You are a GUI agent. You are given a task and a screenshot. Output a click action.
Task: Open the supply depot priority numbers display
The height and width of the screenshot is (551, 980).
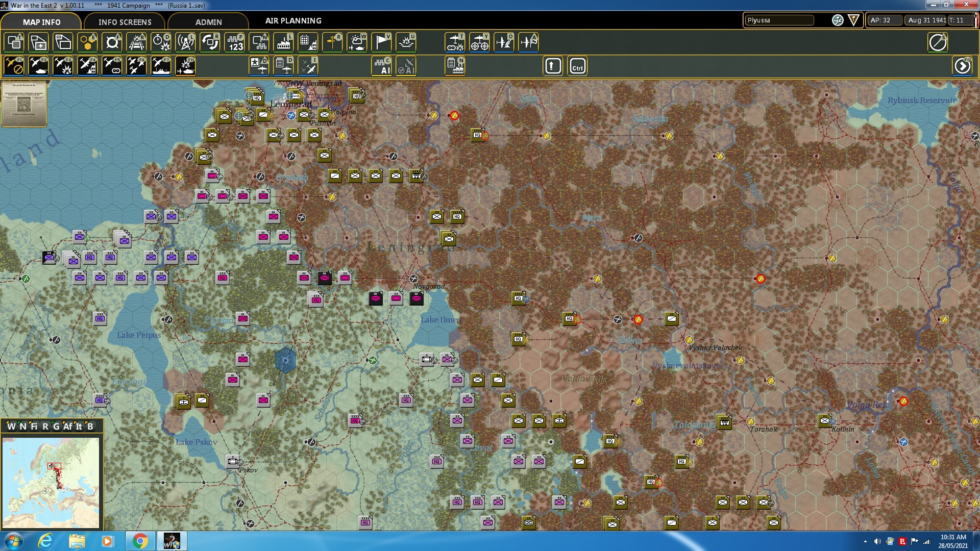click(235, 42)
